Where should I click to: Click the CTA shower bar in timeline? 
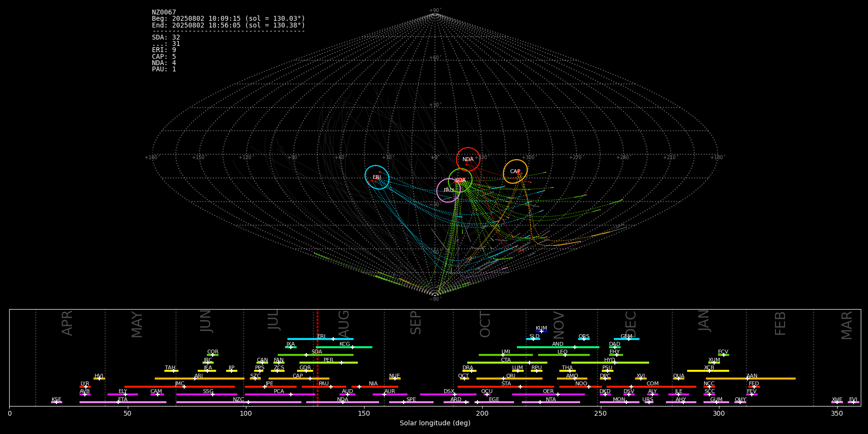[507, 363]
